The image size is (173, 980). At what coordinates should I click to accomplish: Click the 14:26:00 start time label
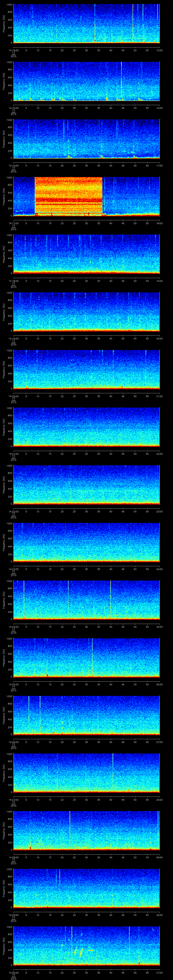click(13, 742)
